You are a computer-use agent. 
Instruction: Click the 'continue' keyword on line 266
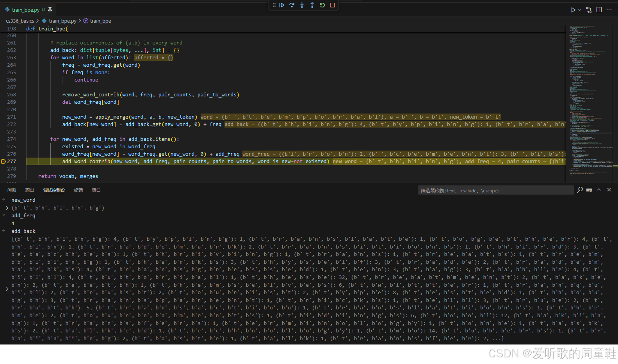[86, 80]
